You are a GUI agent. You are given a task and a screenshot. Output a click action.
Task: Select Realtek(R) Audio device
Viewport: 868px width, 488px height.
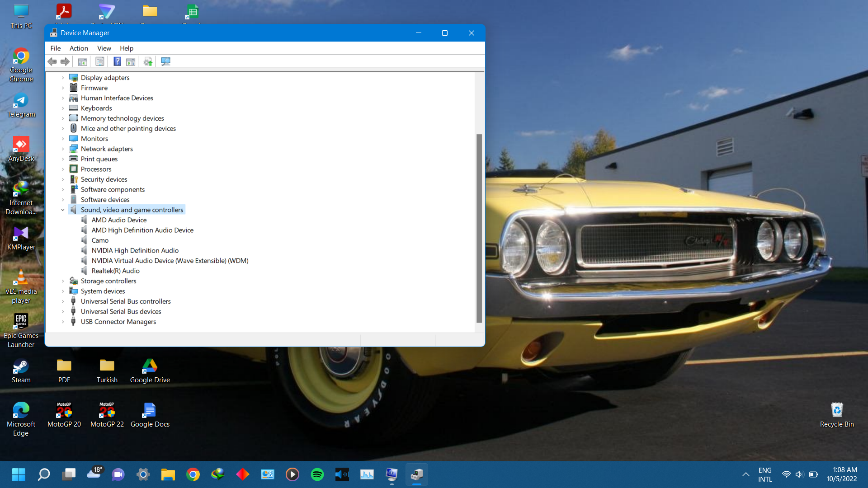tap(115, 271)
